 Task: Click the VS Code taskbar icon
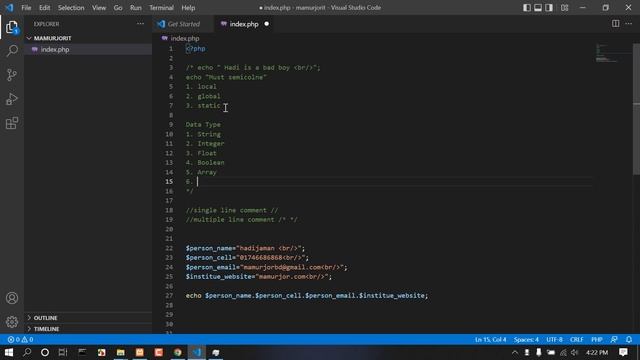click(x=197, y=352)
